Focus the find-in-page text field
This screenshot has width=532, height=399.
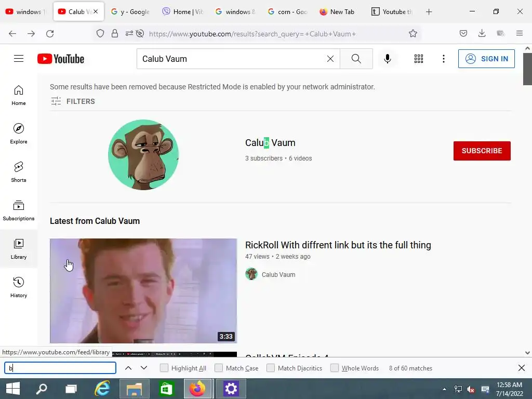60,368
